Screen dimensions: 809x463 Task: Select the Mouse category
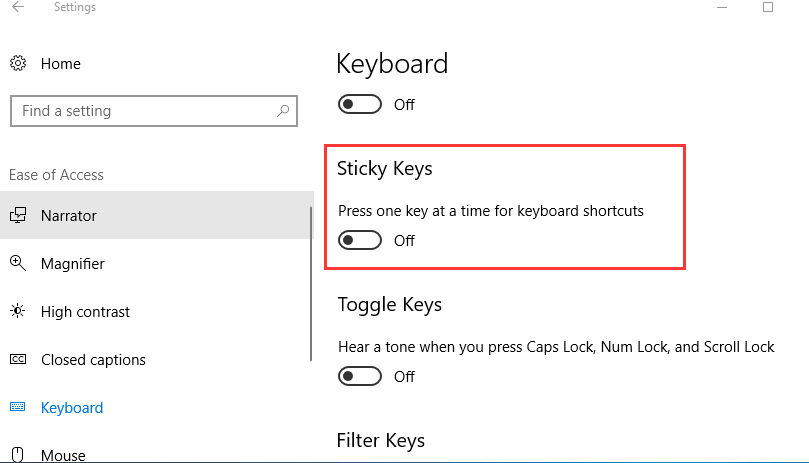click(62, 455)
